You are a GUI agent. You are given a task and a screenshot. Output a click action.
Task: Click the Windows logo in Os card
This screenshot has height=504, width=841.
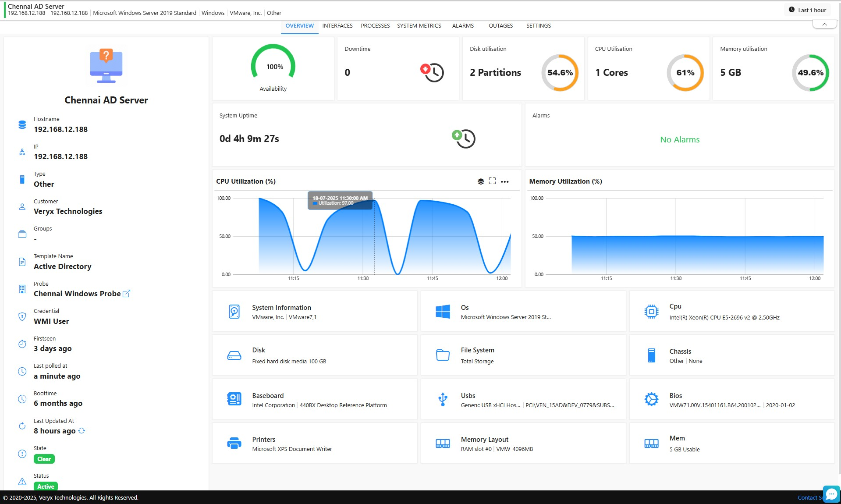pyautogui.click(x=443, y=312)
